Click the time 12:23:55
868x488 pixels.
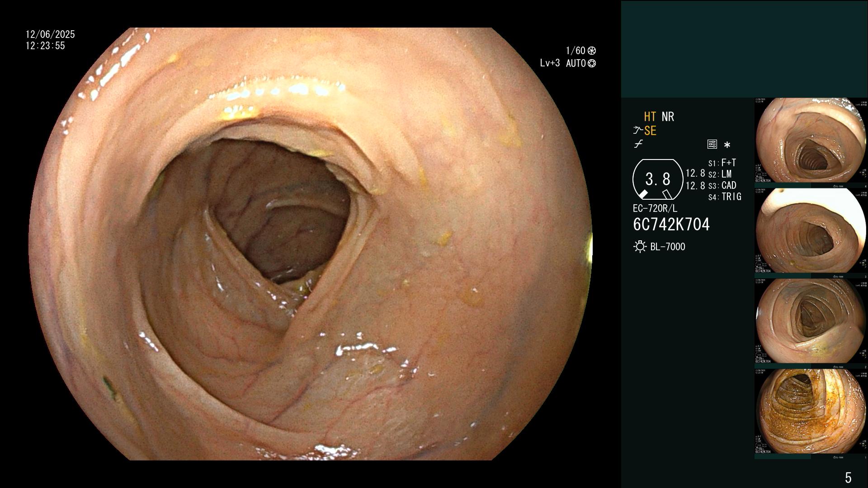click(x=45, y=46)
